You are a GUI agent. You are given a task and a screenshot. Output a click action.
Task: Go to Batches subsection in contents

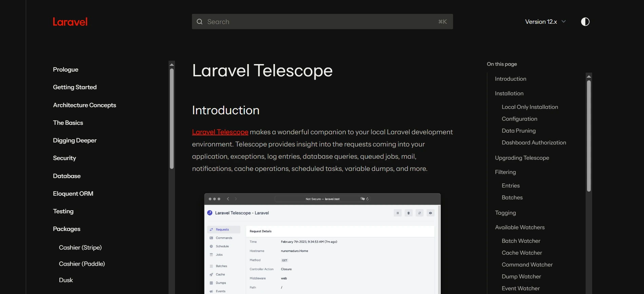(x=512, y=197)
